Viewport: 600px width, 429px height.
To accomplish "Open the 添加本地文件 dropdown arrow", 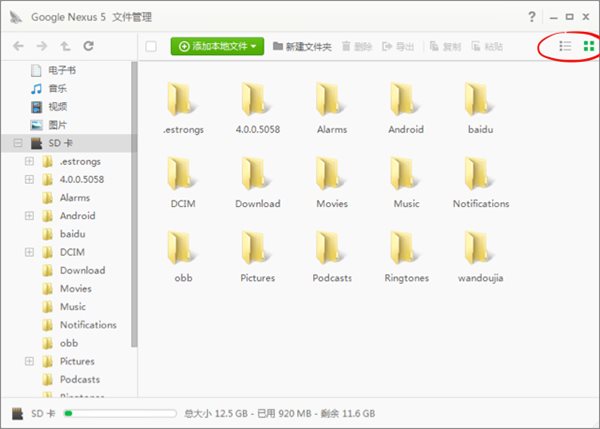I will coord(253,46).
